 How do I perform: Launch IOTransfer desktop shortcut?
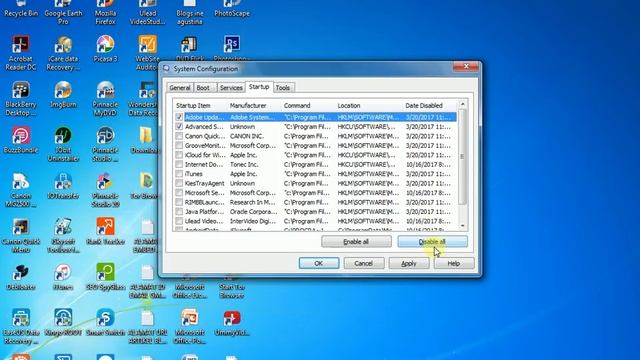tap(63, 186)
